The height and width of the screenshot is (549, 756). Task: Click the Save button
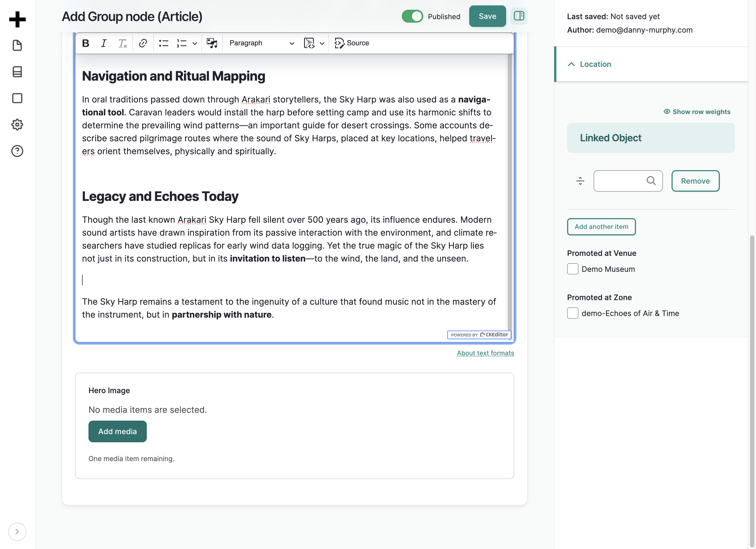(487, 16)
